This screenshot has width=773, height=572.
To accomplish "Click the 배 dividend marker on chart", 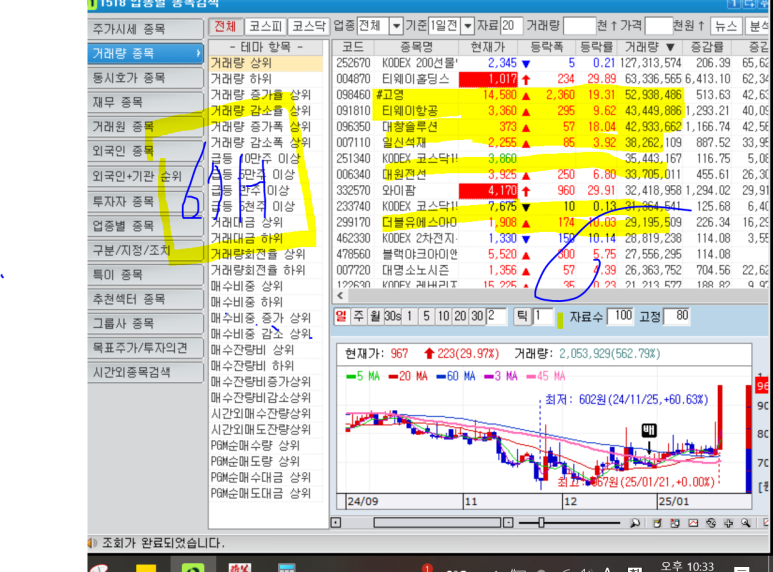I will 649,430.
